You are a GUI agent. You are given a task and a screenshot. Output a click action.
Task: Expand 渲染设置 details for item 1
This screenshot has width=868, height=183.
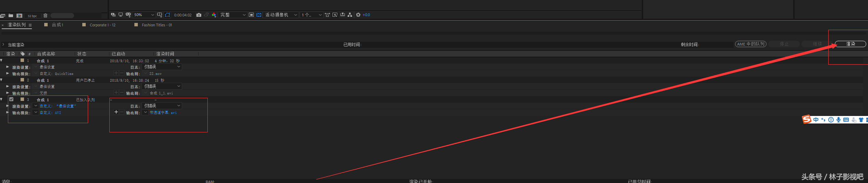pos(8,67)
